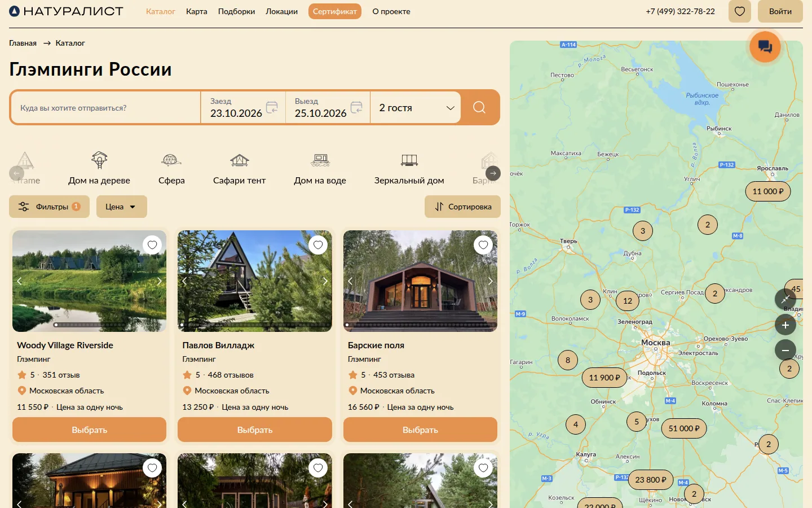This screenshot has height=508, width=812.
Task: Click the orange search magnifier button
Action: (479, 107)
